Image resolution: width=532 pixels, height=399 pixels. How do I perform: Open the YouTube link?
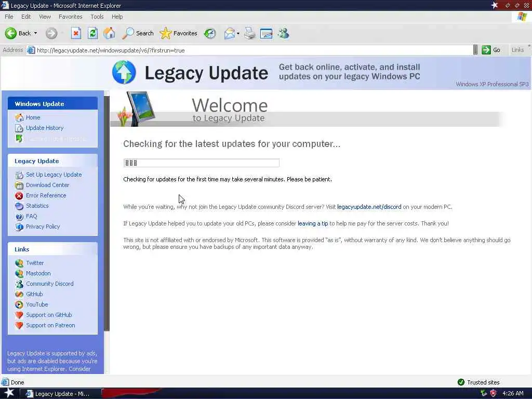[x=37, y=304]
